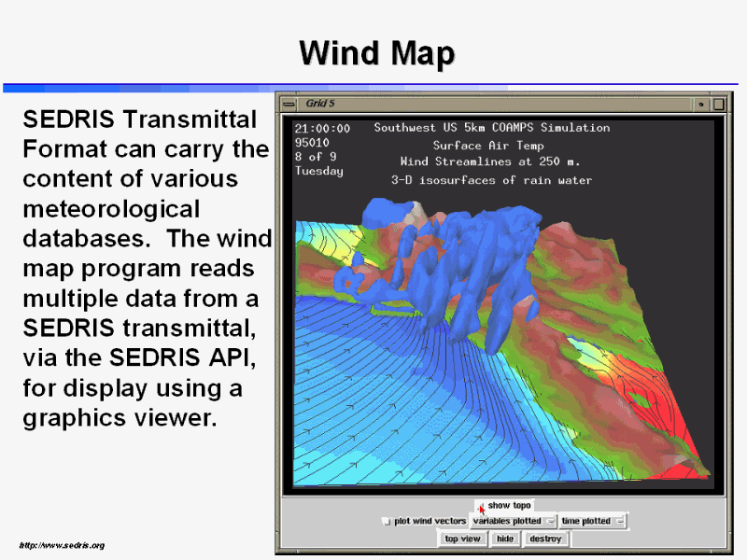Viewport: 747px width, 560px height.
Task: Click the Southwest US 5km COAMPS Simulation heading
Action: 491,128
